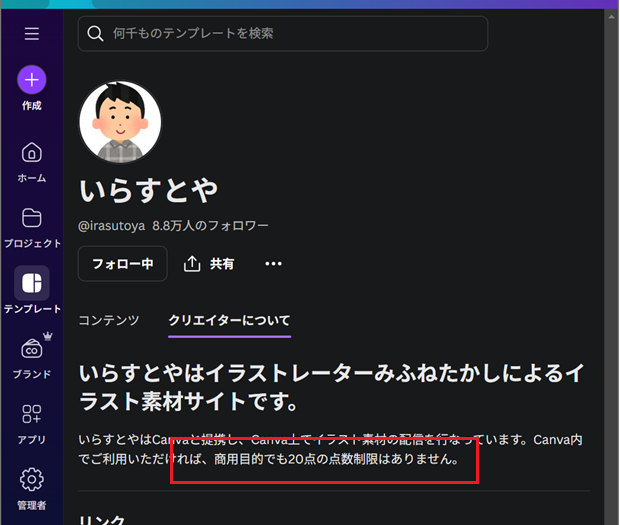Open Apps (アプリ) sidebar icon
Viewport: 620px width, 525px height.
[x=32, y=414]
